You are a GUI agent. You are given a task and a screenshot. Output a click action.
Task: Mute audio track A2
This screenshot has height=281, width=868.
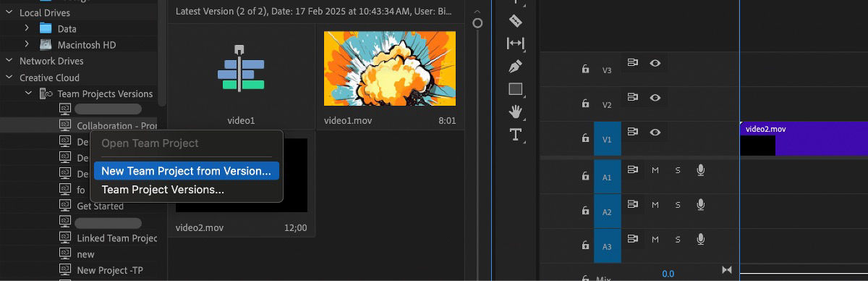pos(655,204)
